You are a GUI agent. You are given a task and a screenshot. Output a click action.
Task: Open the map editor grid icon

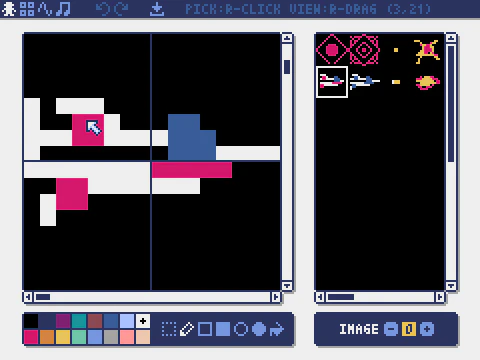click(x=27, y=9)
